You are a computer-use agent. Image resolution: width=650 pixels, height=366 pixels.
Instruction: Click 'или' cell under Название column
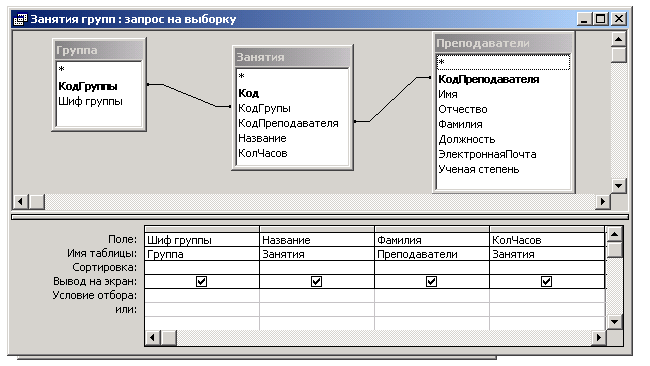pos(317,310)
